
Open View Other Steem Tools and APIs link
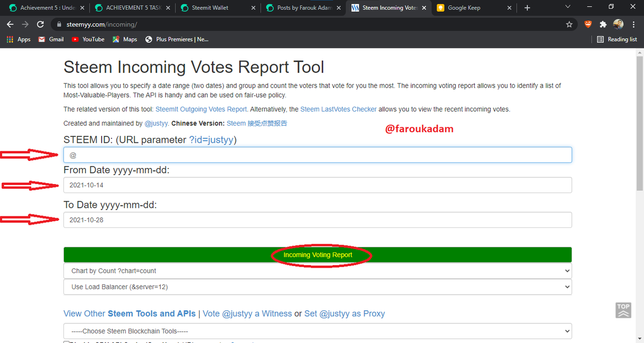pos(130,313)
